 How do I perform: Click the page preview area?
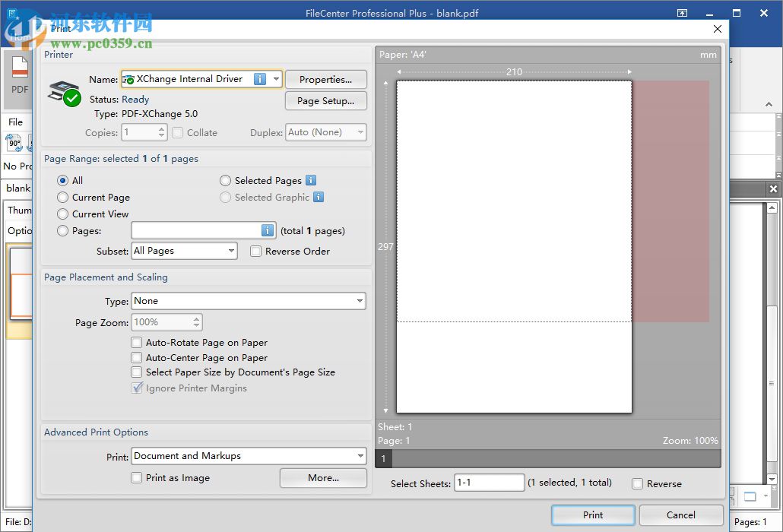pyautogui.click(x=514, y=246)
